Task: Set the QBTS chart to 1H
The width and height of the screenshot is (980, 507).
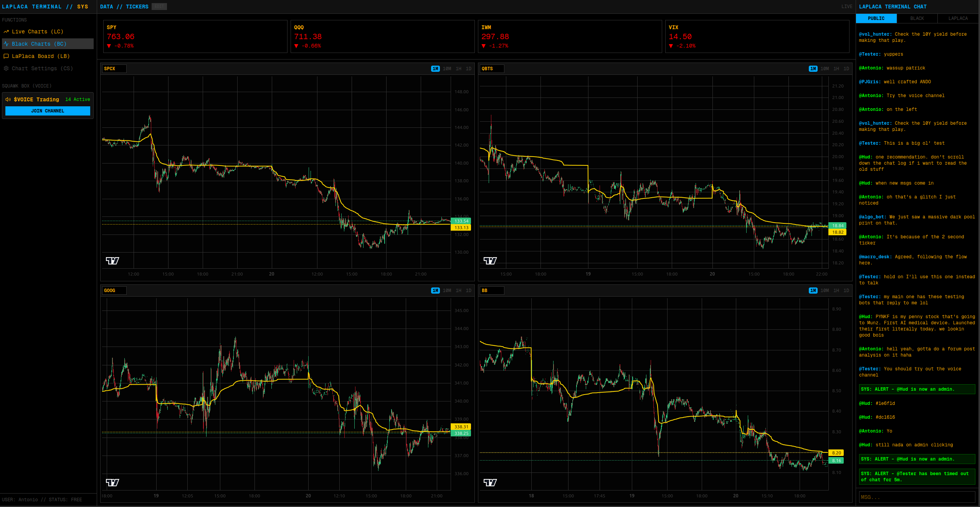Action: click(836, 69)
